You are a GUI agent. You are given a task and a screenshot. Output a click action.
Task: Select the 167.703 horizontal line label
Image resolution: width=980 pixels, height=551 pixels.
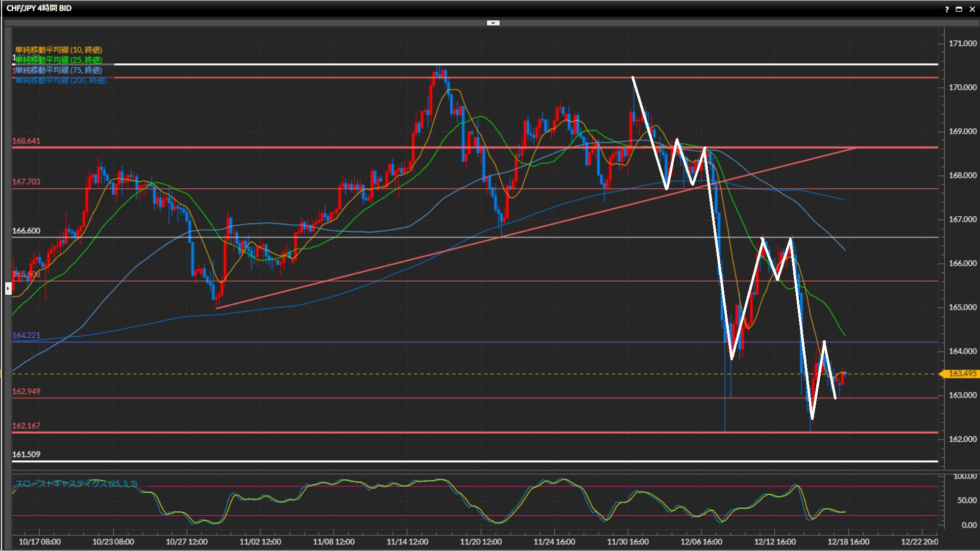pyautogui.click(x=26, y=182)
